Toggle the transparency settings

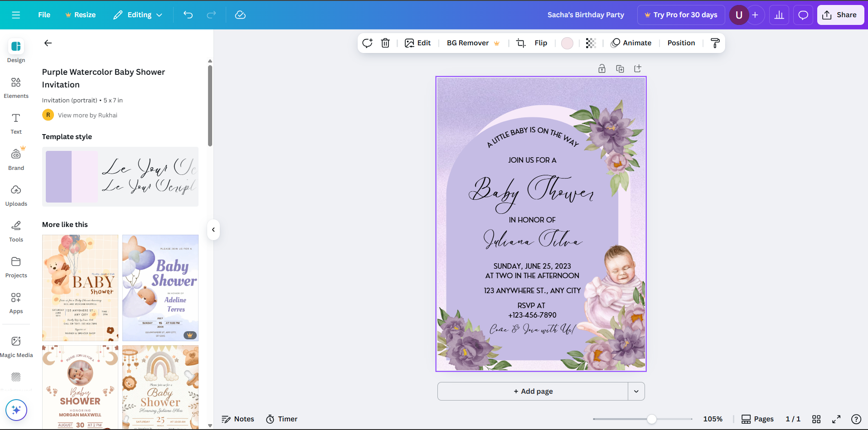point(590,43)
